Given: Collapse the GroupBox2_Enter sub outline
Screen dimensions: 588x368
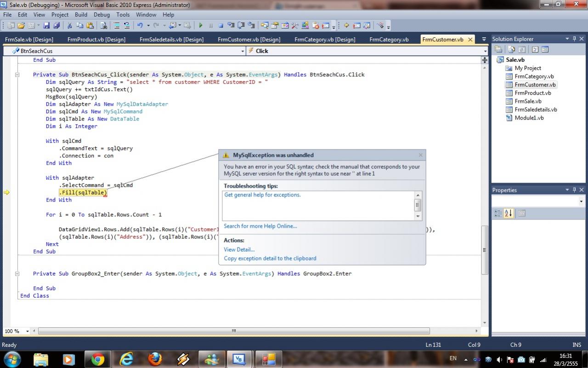Looking at the screenshot, I should click(x=17, y=273).
